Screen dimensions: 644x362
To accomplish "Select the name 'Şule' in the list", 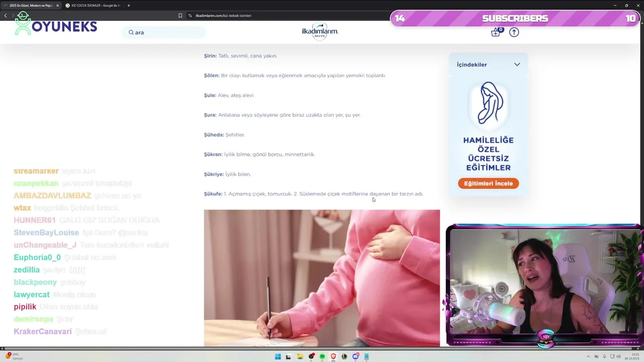I will tap(210, 95).
